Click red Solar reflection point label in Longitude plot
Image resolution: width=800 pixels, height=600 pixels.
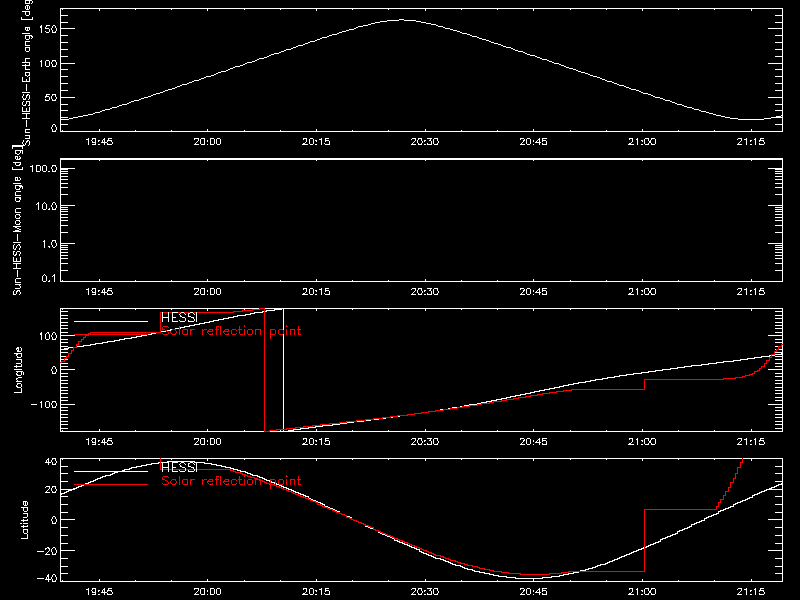(x=231, y=331)
